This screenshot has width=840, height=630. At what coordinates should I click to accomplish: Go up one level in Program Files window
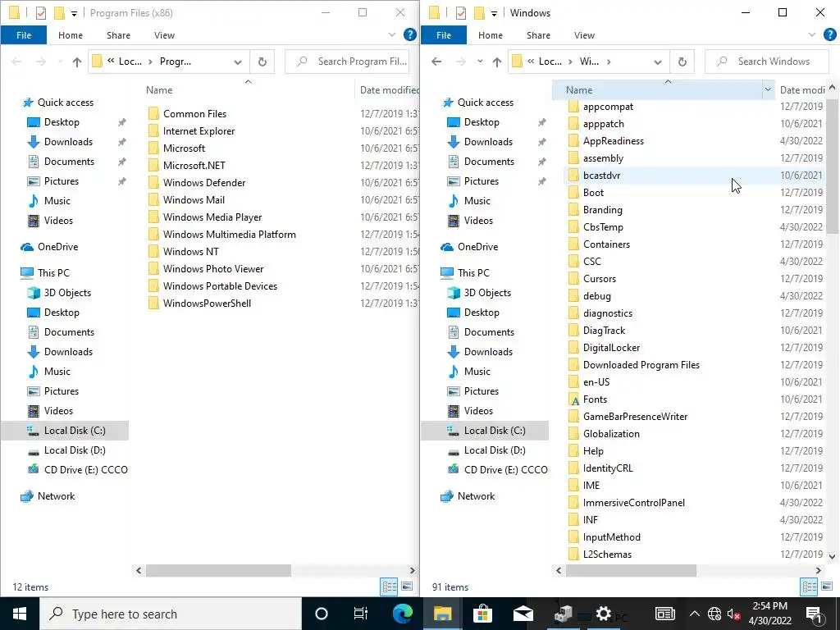(x=77, y=62)
